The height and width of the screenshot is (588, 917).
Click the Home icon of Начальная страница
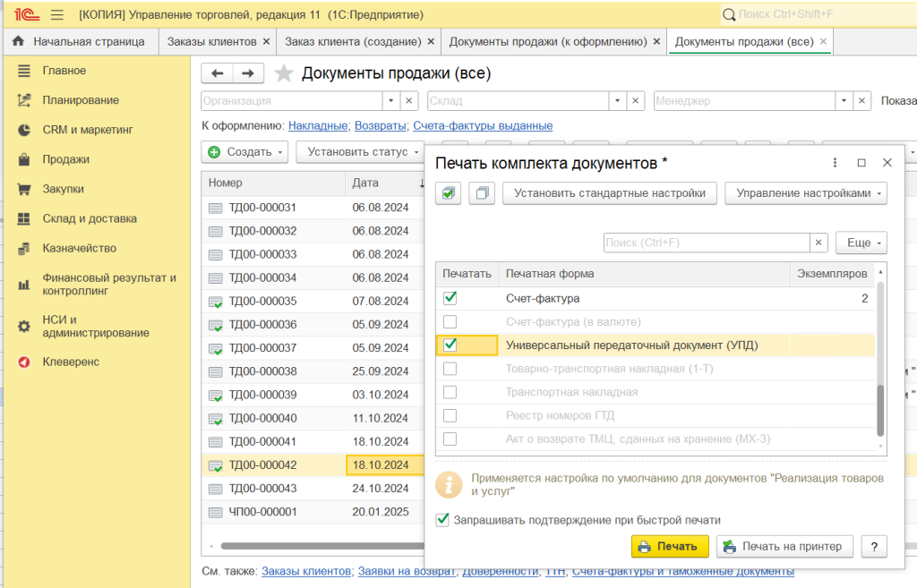click(18, 41)
